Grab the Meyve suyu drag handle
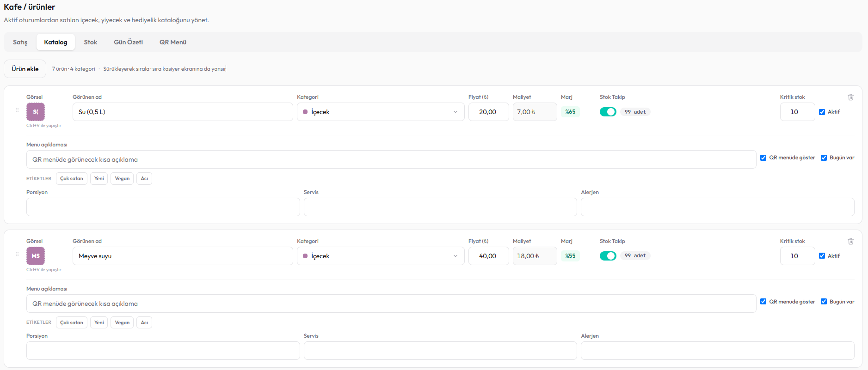Screen dimensions: 868x370 17,254
